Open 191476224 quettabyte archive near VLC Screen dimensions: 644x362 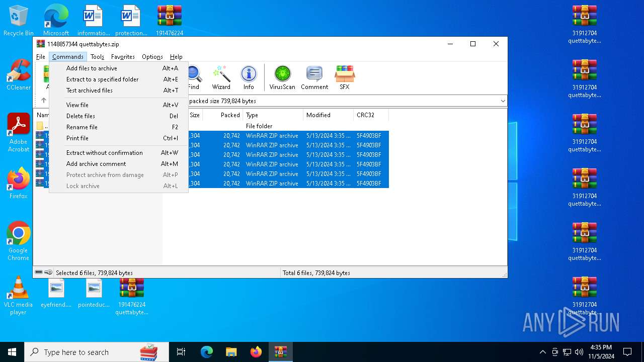[x=131, y=297]
